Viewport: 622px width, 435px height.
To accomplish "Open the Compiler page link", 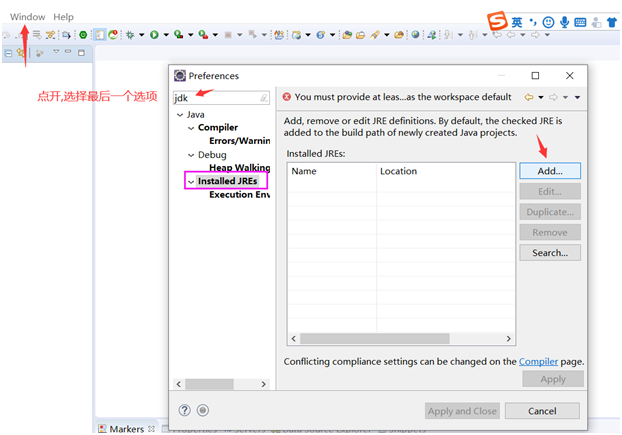I will point(538,362).
